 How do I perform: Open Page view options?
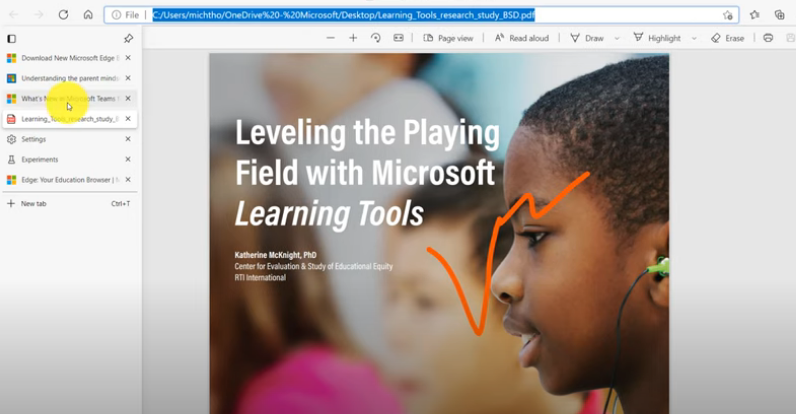click(x=448, y=38)
